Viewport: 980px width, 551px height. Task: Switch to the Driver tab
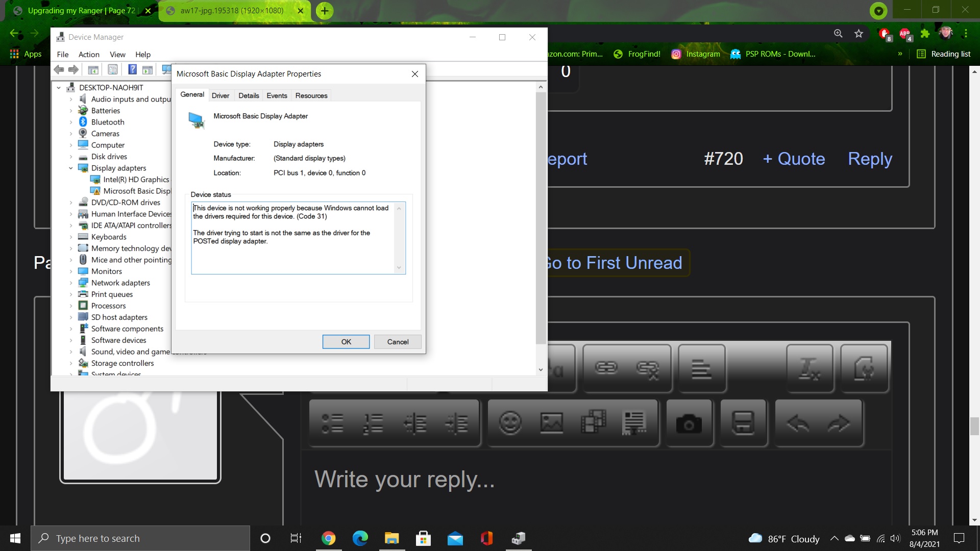(220, 95)
